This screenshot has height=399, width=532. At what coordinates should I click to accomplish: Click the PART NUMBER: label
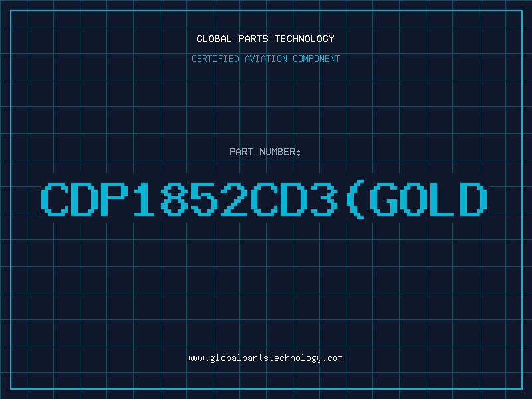[265, 152]
